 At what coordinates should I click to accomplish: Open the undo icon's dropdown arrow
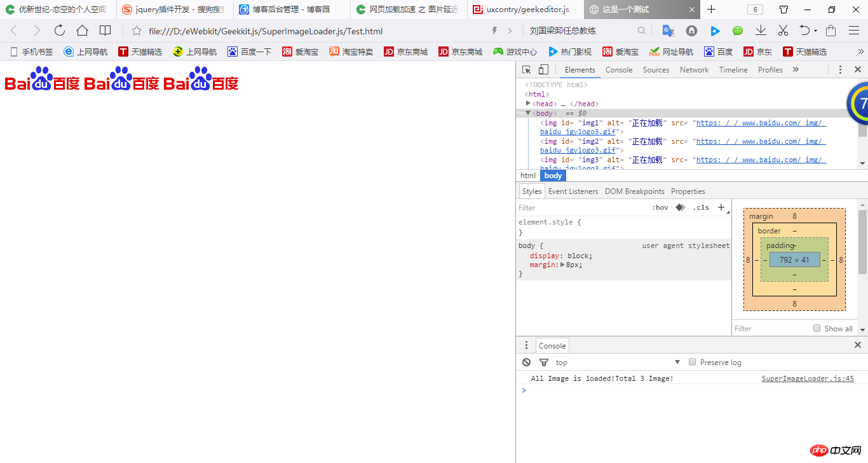(x=815, y=31)
